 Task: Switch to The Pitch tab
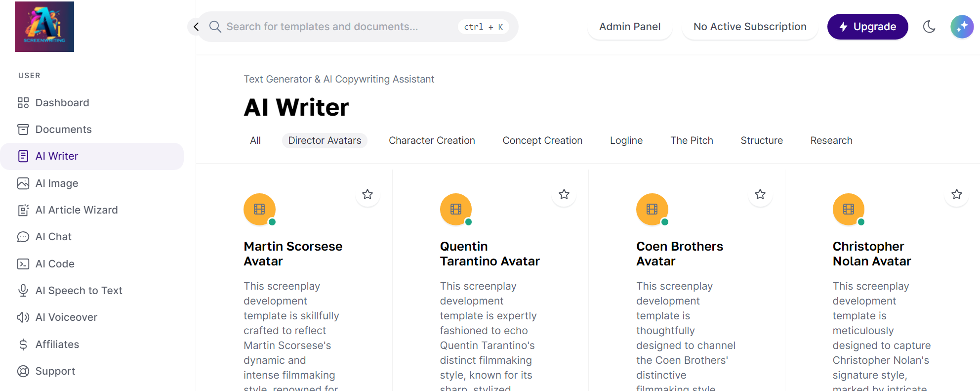(x=692, y=140)
